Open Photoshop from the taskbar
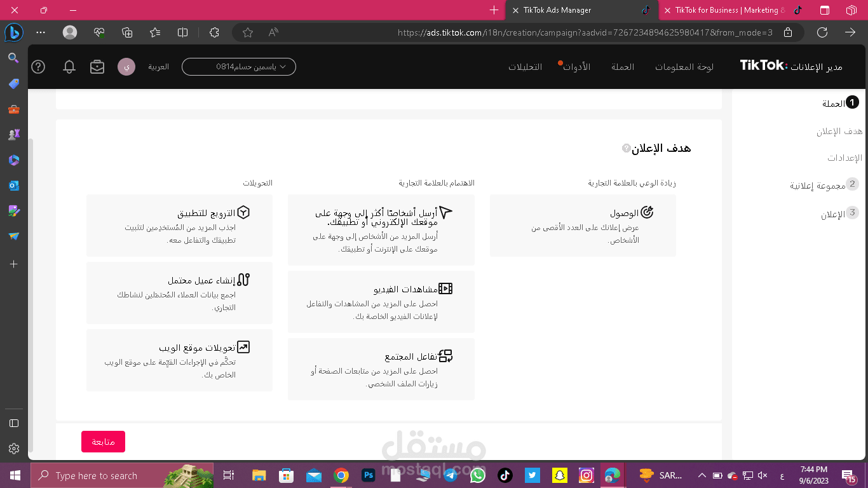868x488 pixels. click(368, 475)
